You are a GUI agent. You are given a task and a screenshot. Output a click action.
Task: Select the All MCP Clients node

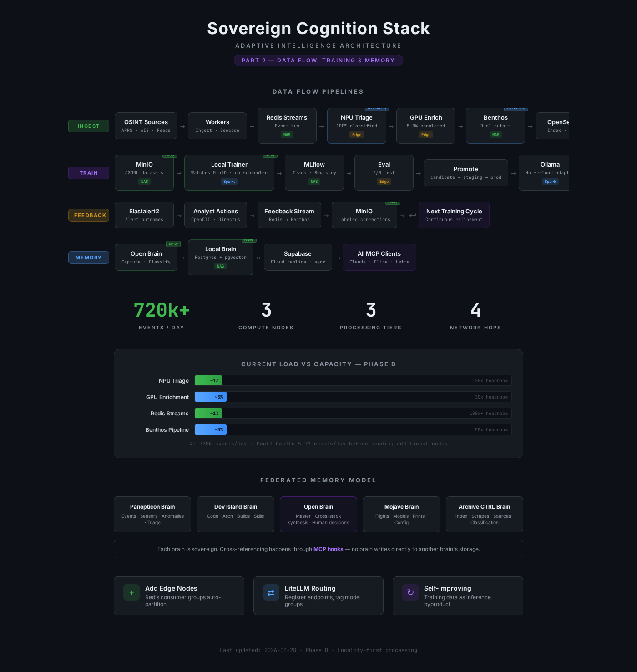tap(379, 258)
